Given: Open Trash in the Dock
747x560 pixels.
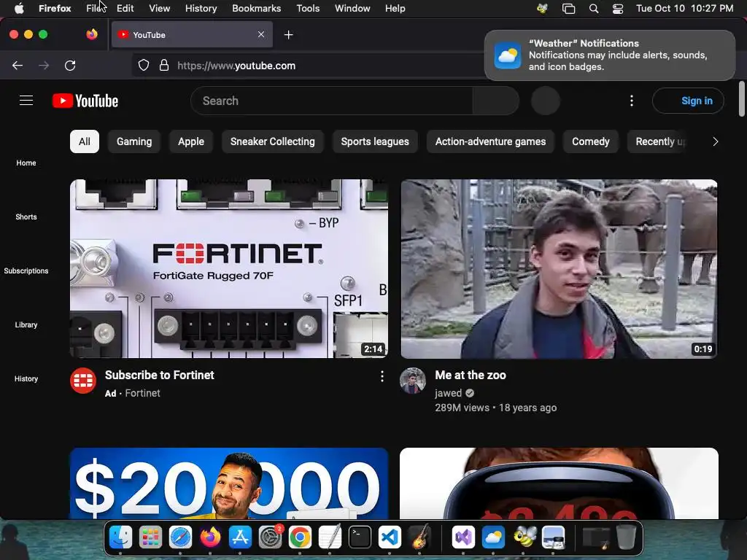Looking at the screenshot, I should click(626, 537).
